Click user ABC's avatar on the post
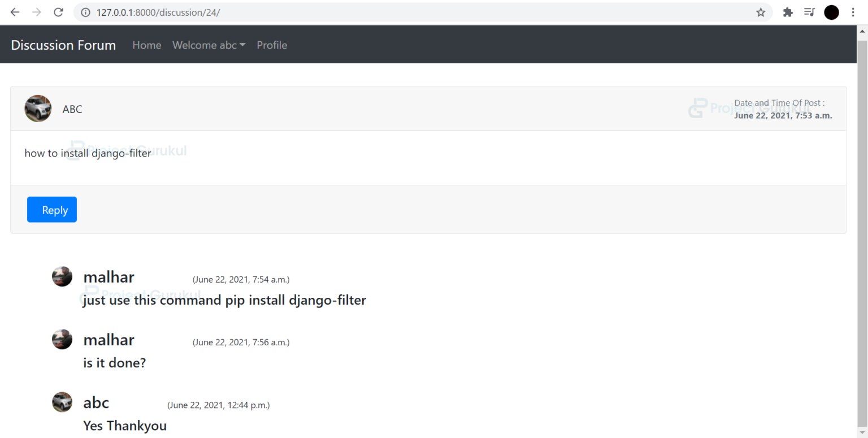Image resolution: width=868 pixels, height=438 pixels. pyautogui.click(x=37, y=108)
